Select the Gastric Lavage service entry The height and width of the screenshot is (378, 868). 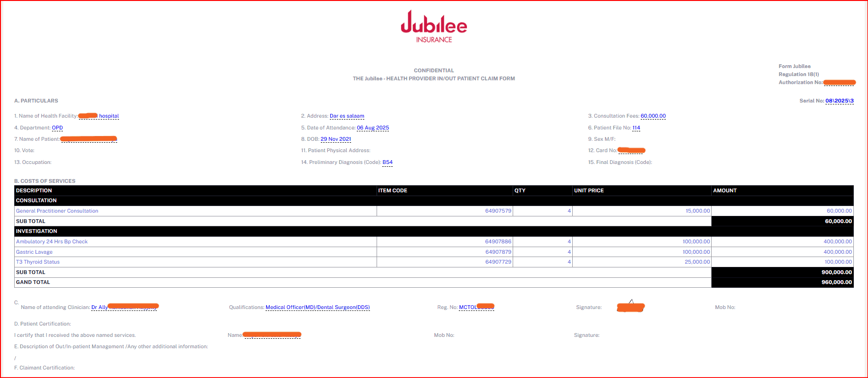(x=34, y=252)
